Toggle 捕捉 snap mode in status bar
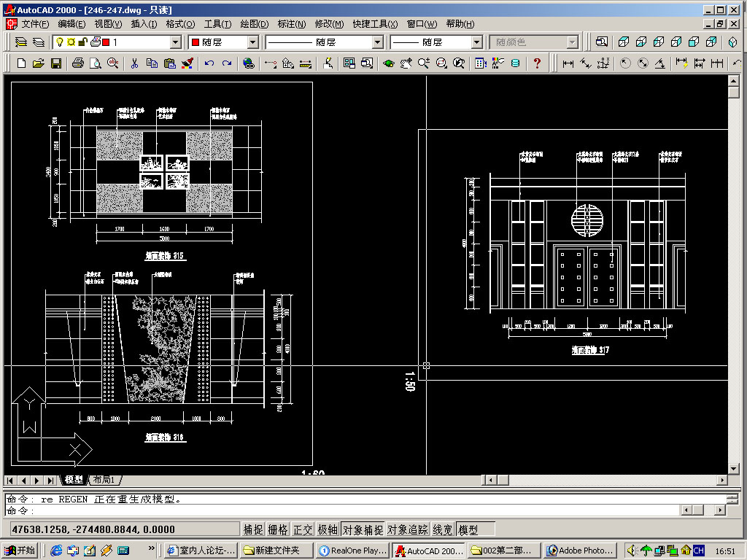Image resolution: width=747 pixels, height=560 pixels. click(253, 529)
